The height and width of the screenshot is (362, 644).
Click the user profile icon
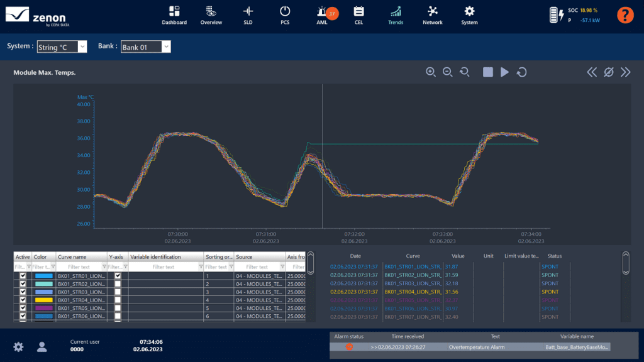point(42,346)
